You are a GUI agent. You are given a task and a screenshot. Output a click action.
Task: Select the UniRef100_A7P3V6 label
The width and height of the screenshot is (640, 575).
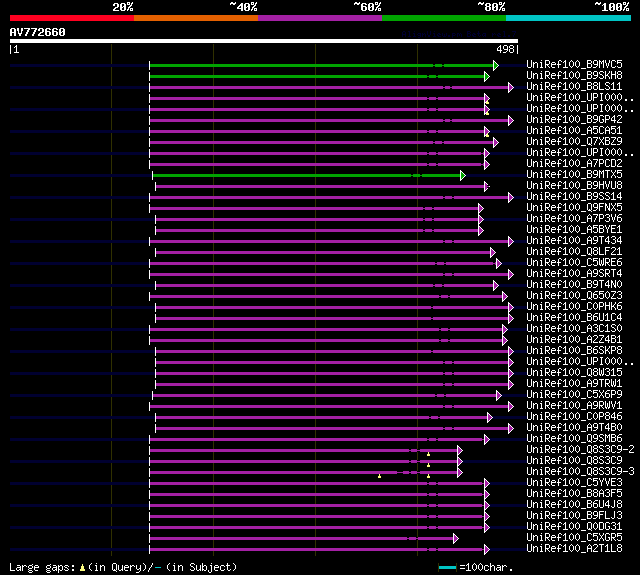click(574, 219)
